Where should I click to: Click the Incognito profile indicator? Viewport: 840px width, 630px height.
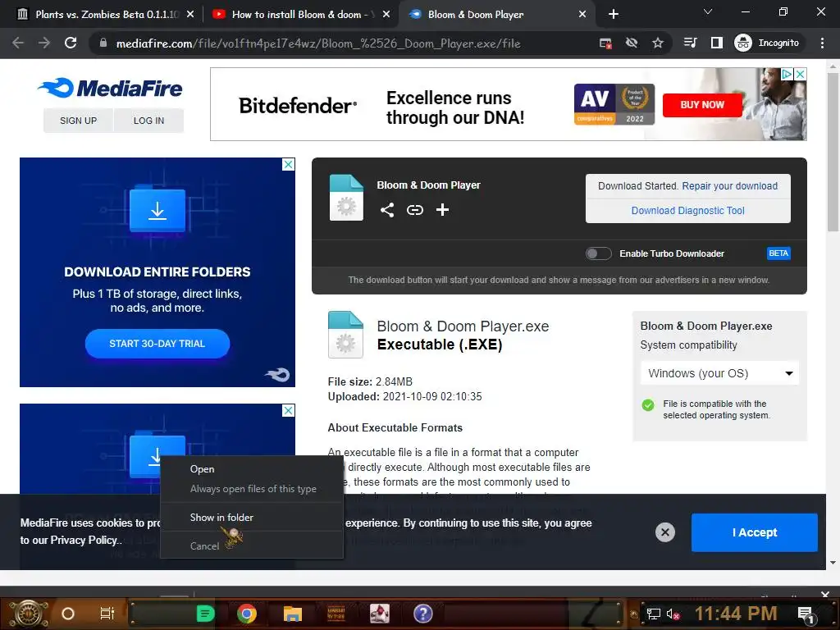tap(767, 43)
